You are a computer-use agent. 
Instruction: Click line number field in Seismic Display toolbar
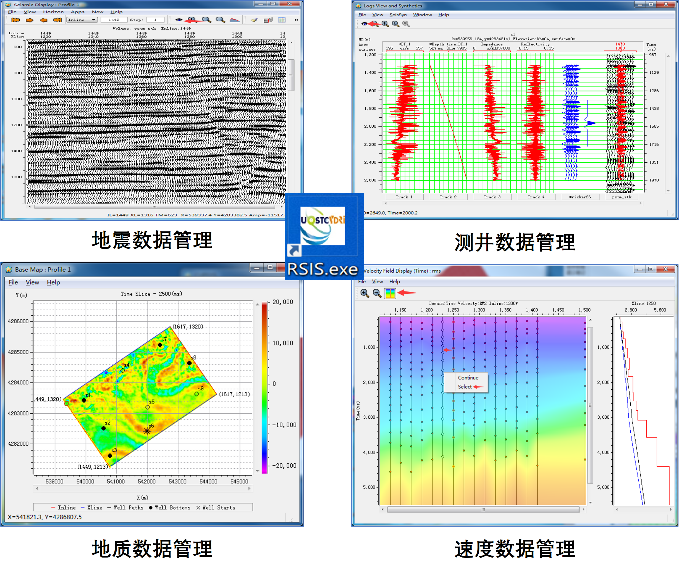tap(113, 19)
